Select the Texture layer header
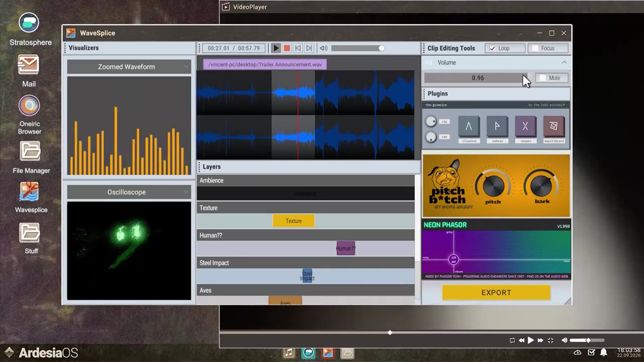Screen dimensions: 644x362 point(306,208)
